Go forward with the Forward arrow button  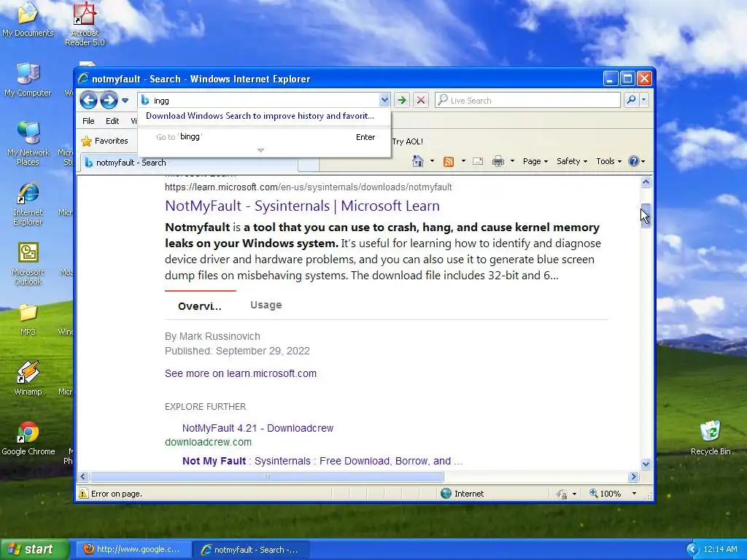(x=109, y=101)
